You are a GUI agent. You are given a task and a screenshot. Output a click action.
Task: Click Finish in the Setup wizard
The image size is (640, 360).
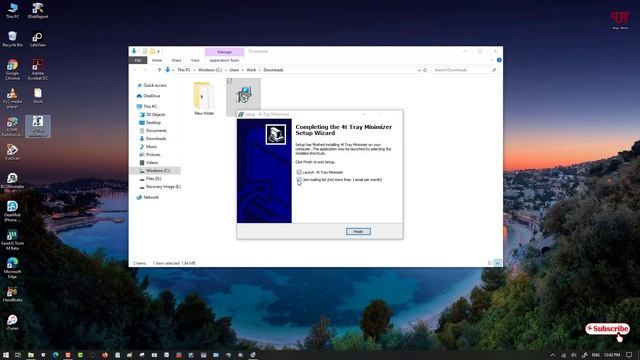[358, 231]
